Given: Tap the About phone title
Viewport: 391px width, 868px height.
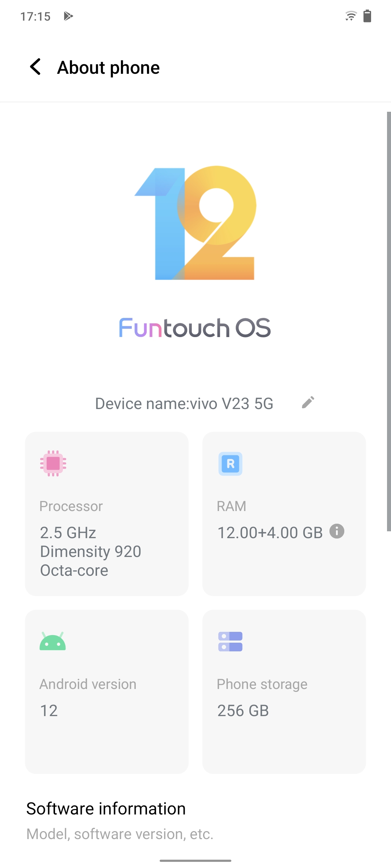Looking at the screenshot, I should (x=109, y=68).
